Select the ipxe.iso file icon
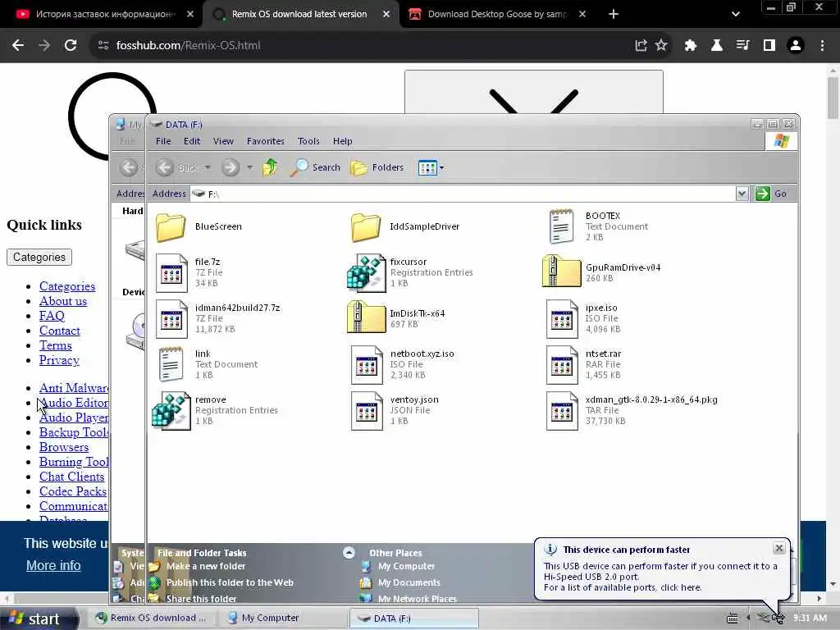 (x=561, y=319)
